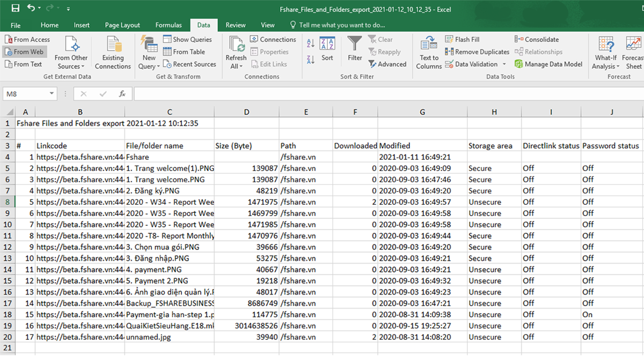
Task: Click Text to Columns icon
Action: [429, 45]
